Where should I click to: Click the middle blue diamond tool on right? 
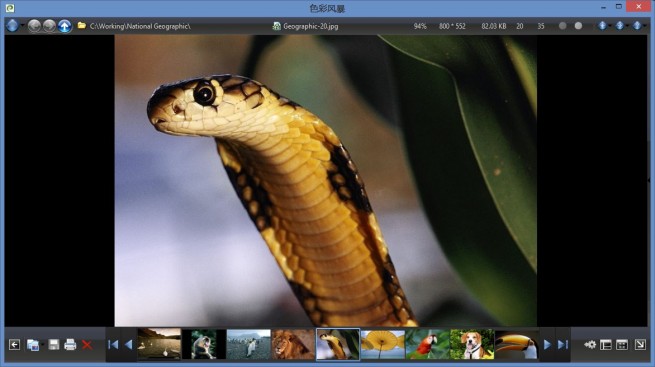click(619, 26)
